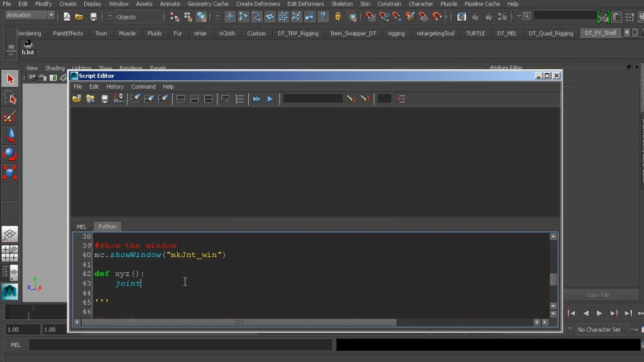The width and height of the screenshot is (644, 362).
Task: Show both panes in Script Editor
Action: coord(208,99)
